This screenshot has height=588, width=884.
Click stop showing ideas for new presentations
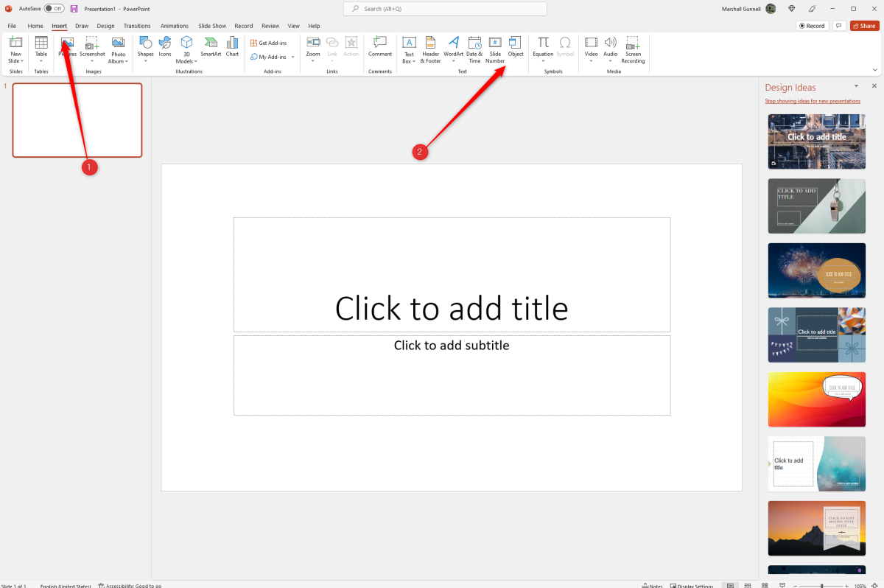(x=813, y=100)
